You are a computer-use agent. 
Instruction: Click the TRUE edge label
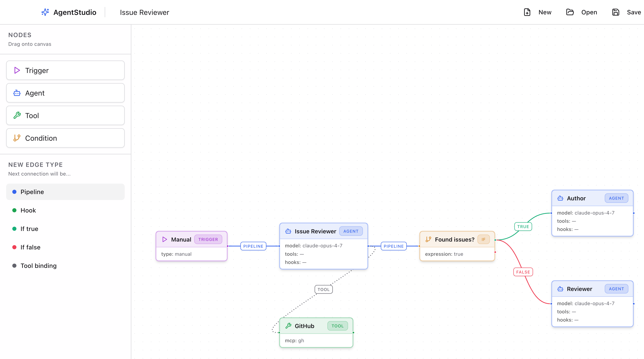tap(523, 227)
